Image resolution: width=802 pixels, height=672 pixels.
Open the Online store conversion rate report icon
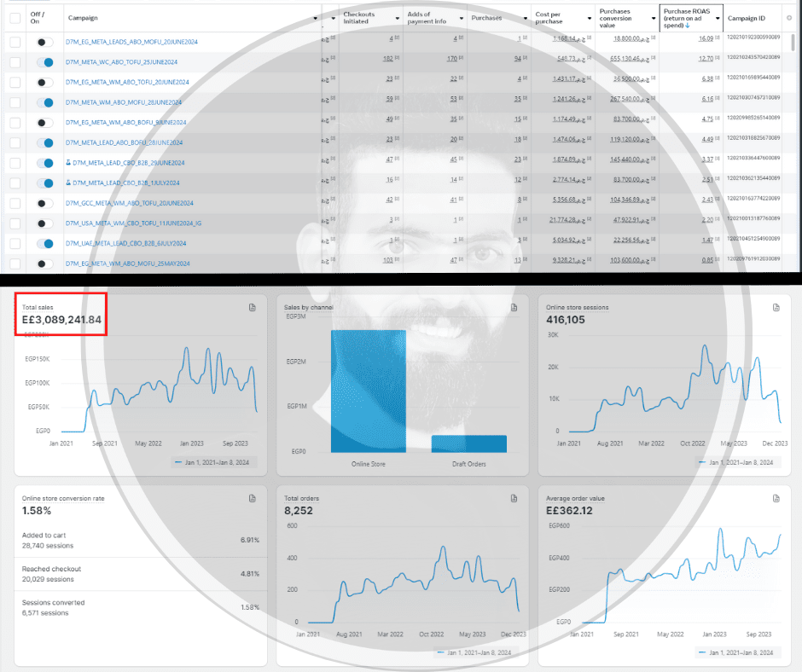click(x=253, y=498)
